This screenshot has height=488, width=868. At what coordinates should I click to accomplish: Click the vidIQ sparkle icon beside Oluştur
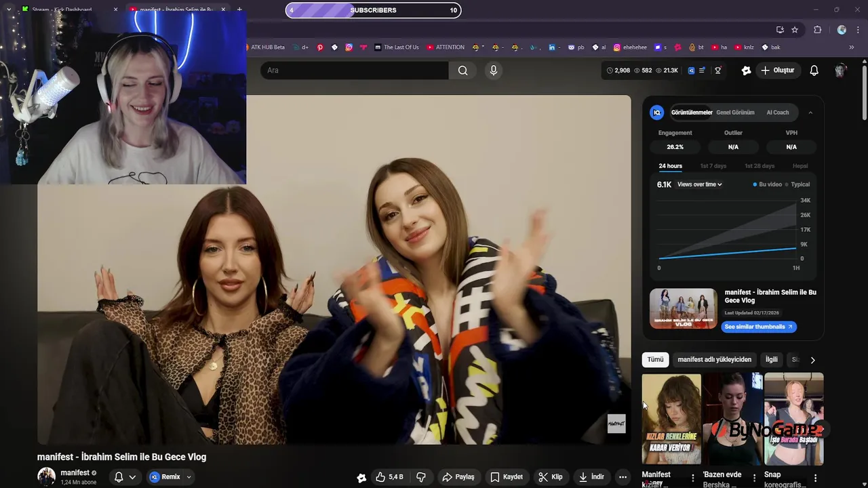746,70
